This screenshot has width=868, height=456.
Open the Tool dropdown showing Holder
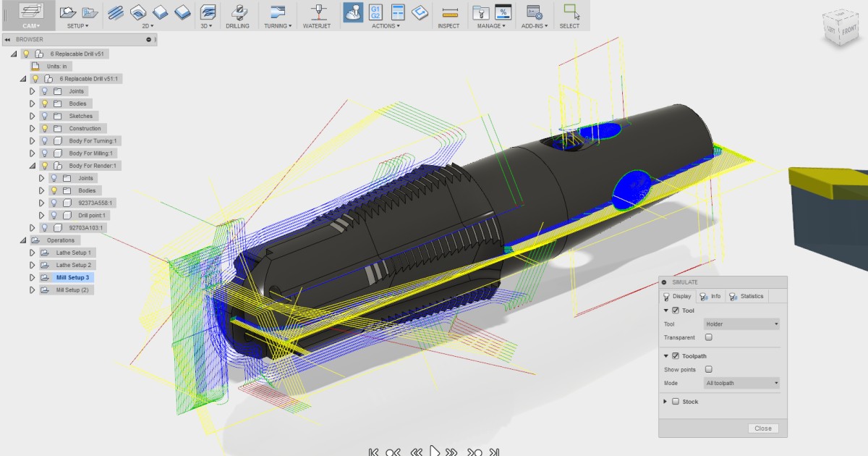[742, 324]
